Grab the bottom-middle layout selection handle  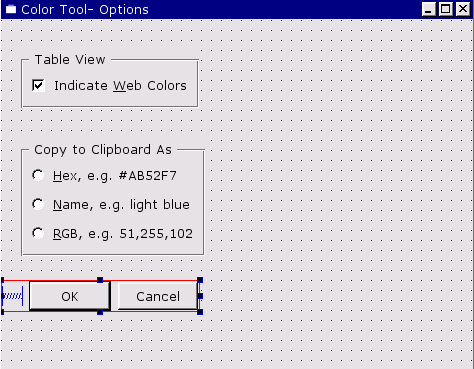tap(100, 312)
